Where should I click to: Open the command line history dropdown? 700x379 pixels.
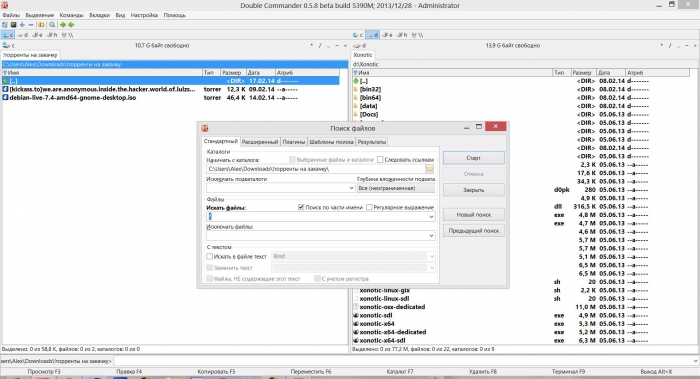coord(696,361)
